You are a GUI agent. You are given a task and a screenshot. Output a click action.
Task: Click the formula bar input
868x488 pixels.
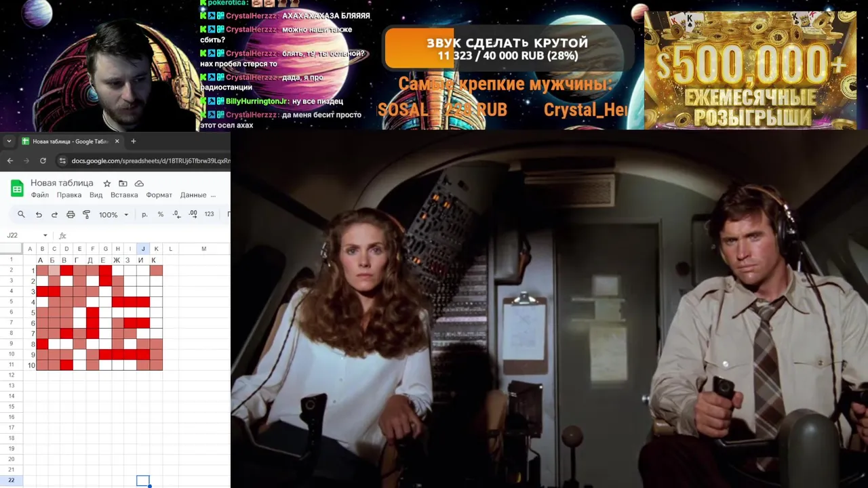click(149, 235)
